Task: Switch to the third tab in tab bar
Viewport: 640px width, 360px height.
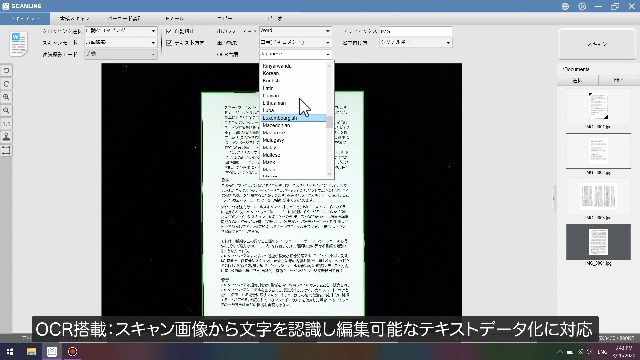Action: [124, 19]
